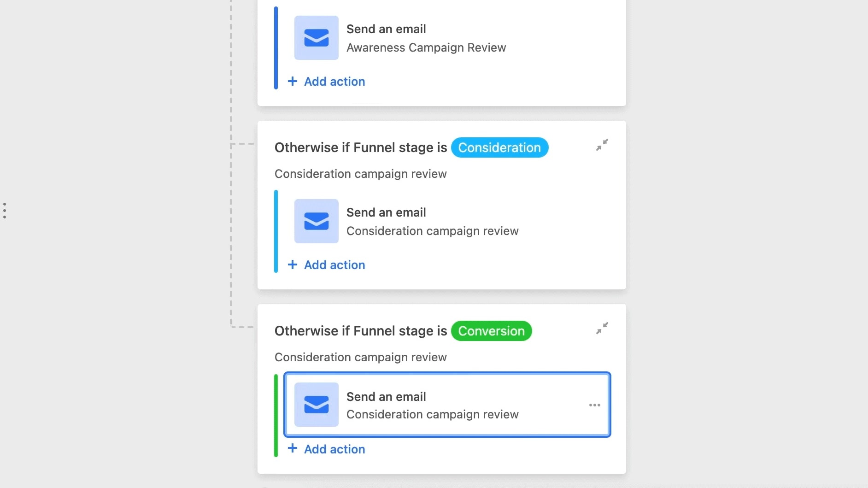Open the more options menu for selected email action

594,405
